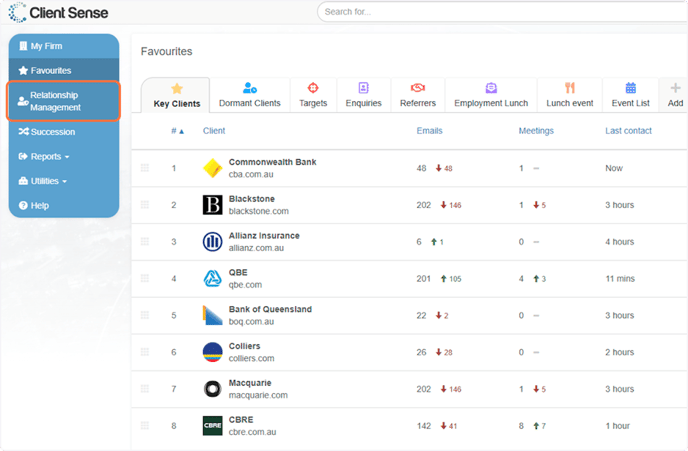Click the CBRE green logo
Screen dimensions: 688x451
pyautogui.click(x=212, y=426)
